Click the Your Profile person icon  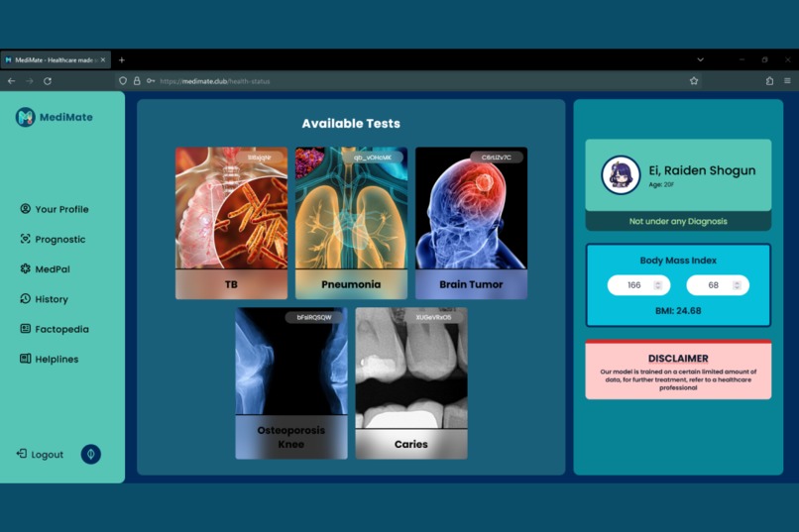pyautogui.click(x=25, y=209)
